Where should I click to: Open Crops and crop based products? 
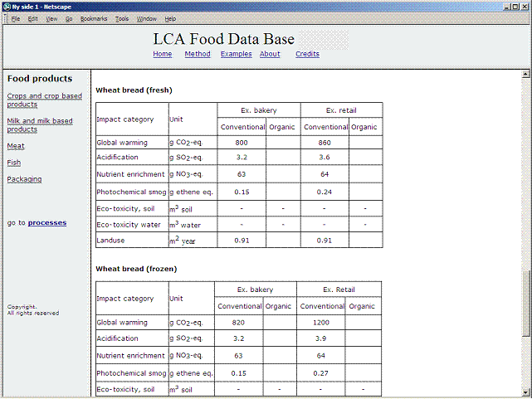[x=45, y=100]
